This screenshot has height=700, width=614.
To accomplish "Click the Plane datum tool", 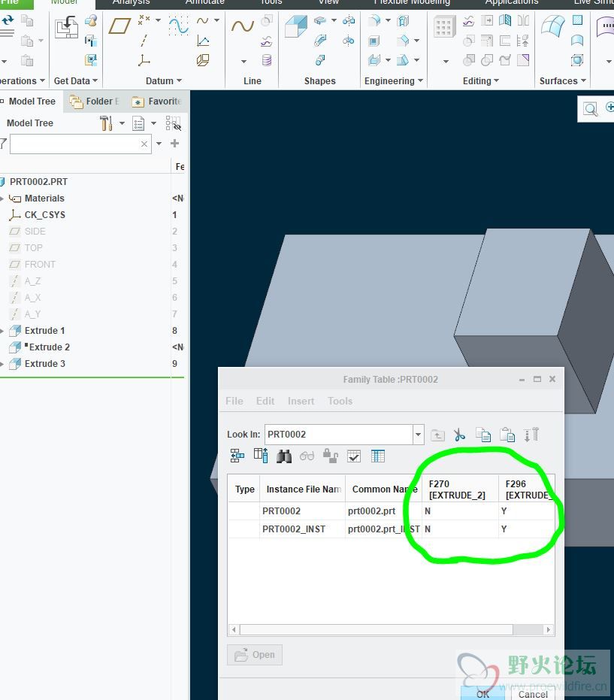I will point(119,26).
